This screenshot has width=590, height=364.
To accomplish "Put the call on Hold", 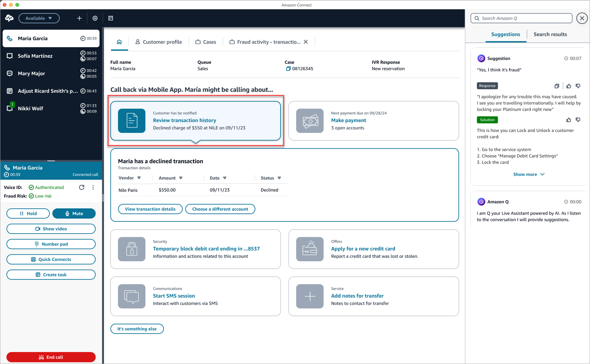I will pyautogui.click(x=28, y=213).
